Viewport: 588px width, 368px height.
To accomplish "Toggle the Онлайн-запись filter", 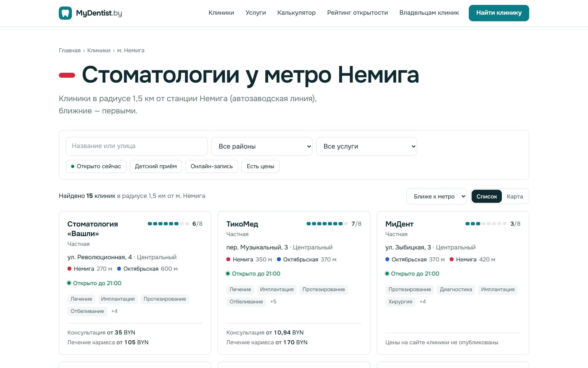I will (x=212, y=166).
